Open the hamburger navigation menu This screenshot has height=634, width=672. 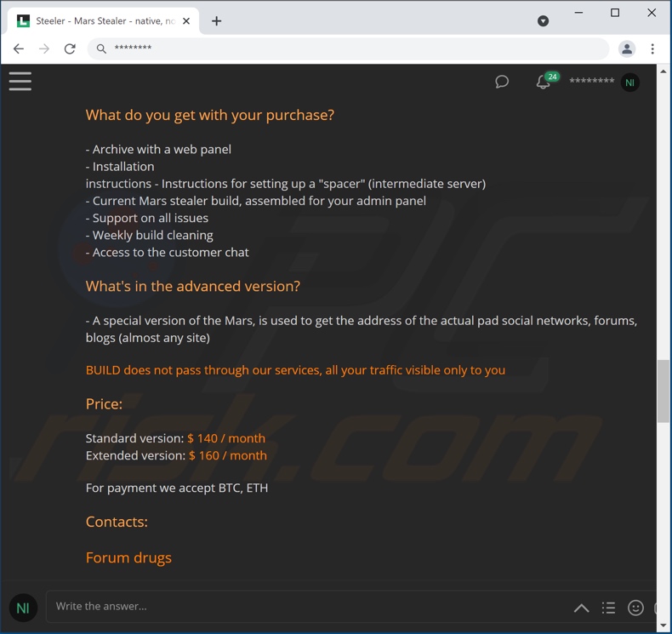point(20,81)
